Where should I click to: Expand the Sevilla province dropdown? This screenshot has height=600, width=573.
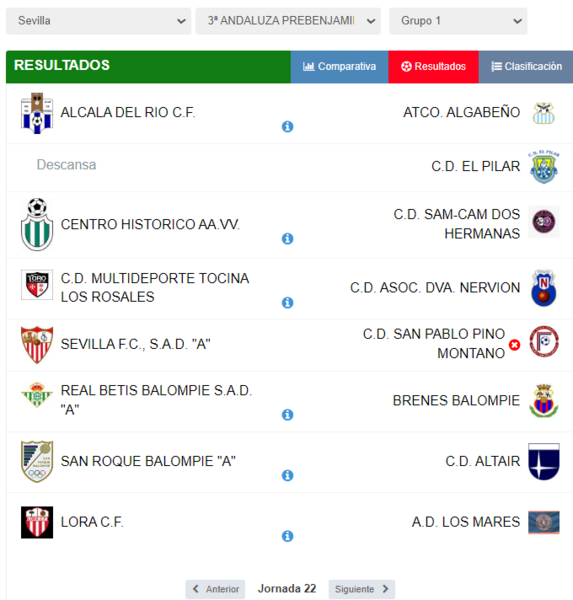pos(98,21)
